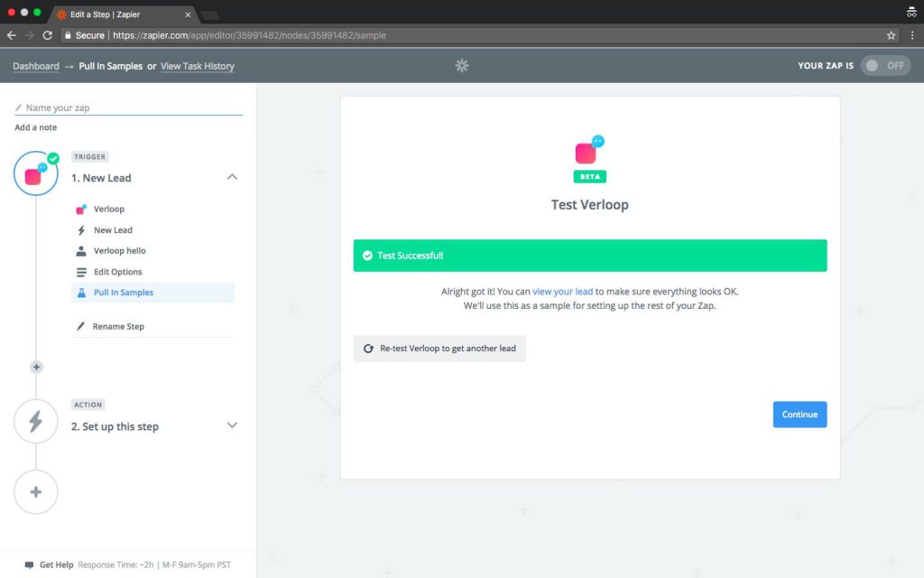This screenshot has width=924, height=578.
Task: Click the incognito icon in the title bar
Action: pyautogui.click(x=911, y=11)
